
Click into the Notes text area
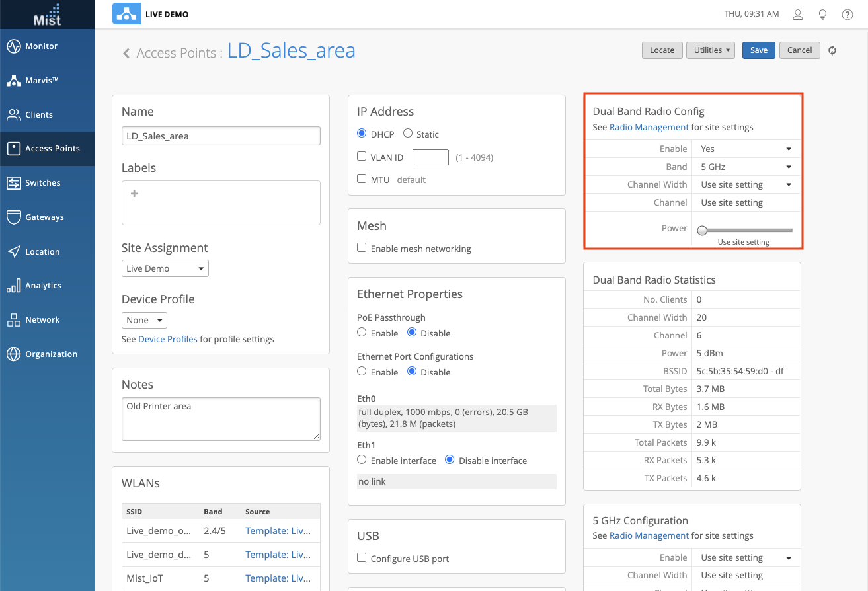[221, 418]
